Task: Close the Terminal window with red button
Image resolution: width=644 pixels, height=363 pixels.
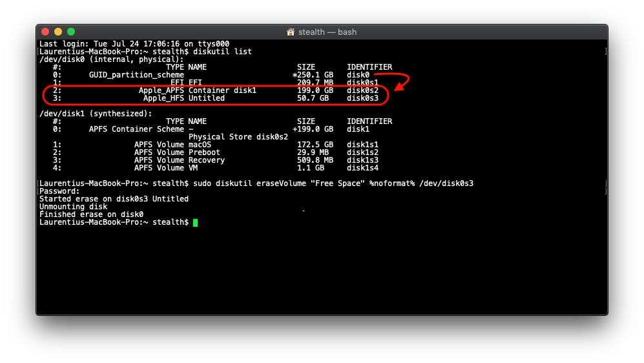Action: [x=45, y=32]
